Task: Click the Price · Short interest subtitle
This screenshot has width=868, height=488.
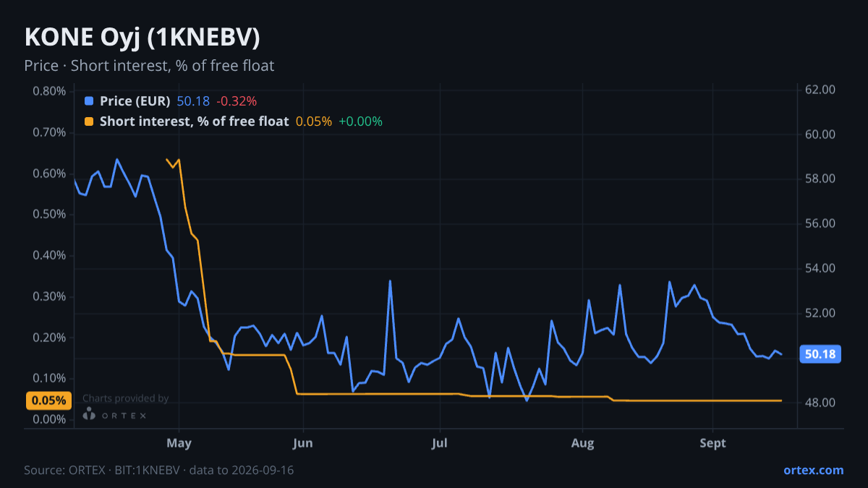Action: [149, 66]
